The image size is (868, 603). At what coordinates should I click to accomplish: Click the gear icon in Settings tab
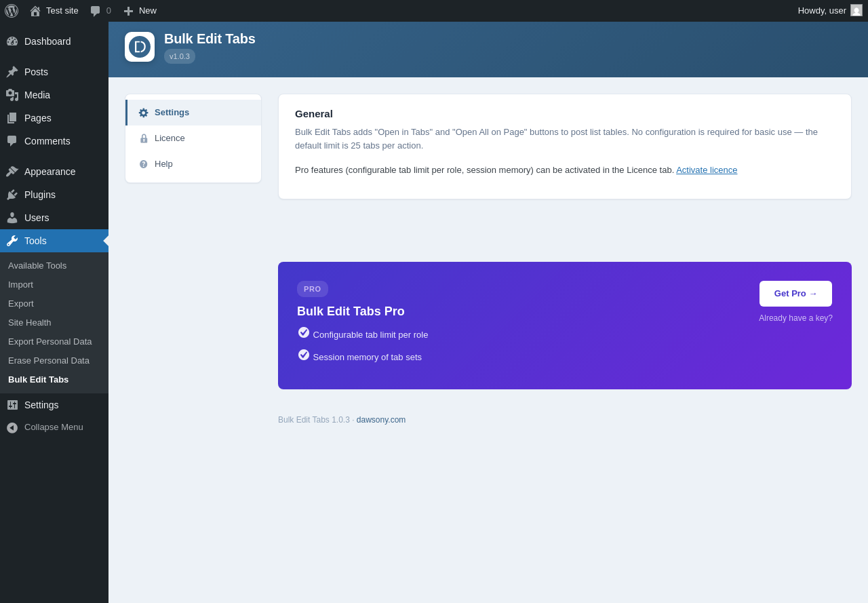tap(144, 113)
